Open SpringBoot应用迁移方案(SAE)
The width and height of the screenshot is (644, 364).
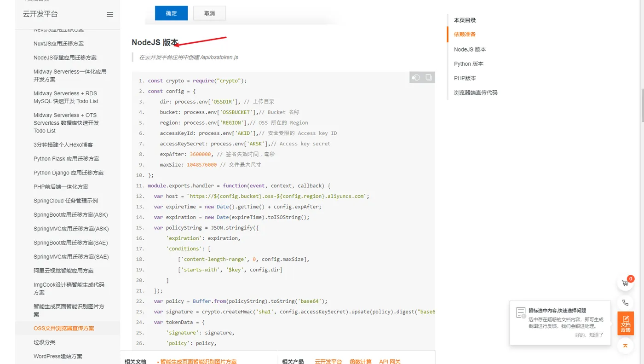coord(71,243)
